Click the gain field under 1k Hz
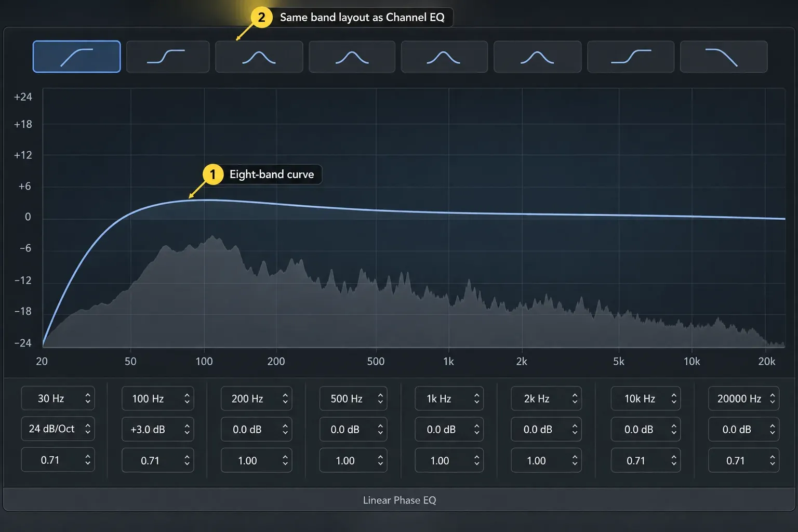The image size is (798, 532). click(x=449, y=429)
